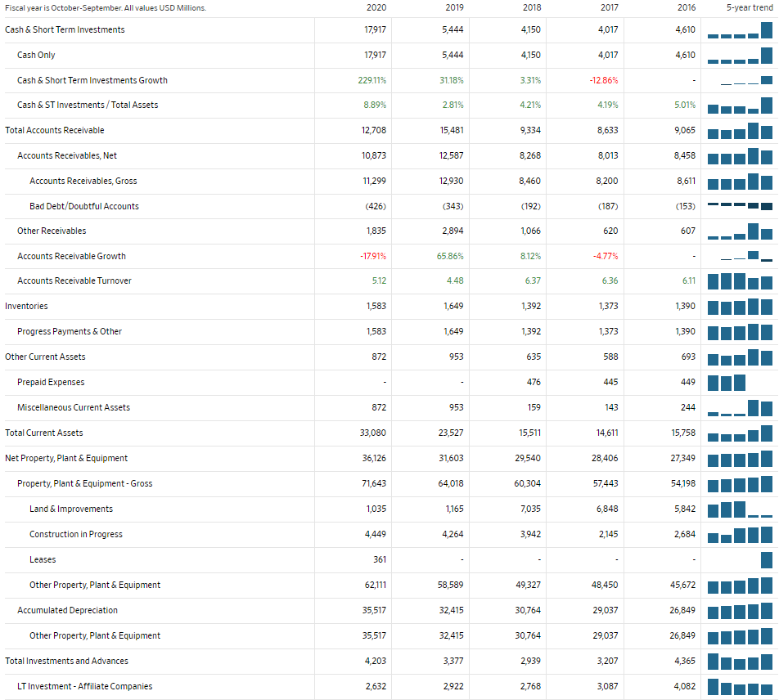Viewport: 779px width, 700px height.
Task: Click the 27,349 Net PP&E value for 2016
Action: click(x=682, y=458)
